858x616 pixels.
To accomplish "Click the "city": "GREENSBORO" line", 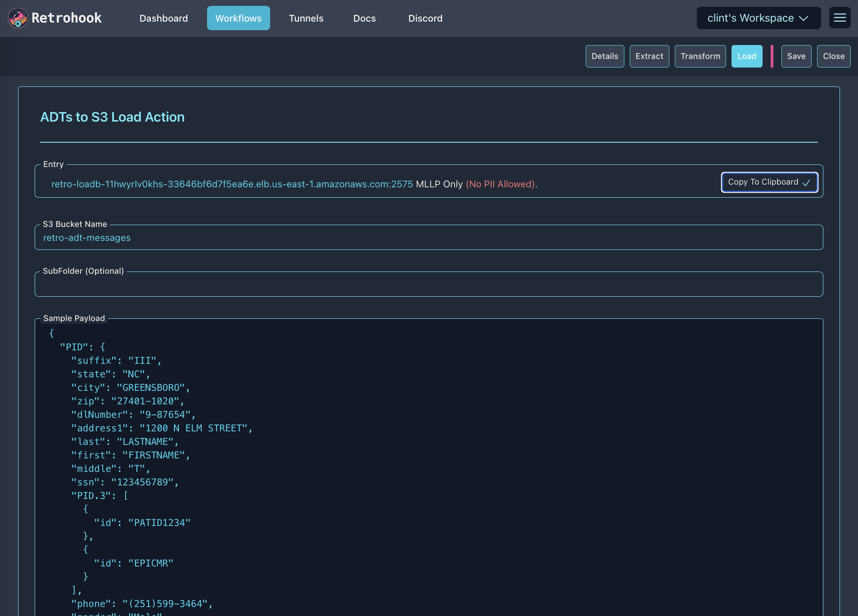I will tap(131, 388).
